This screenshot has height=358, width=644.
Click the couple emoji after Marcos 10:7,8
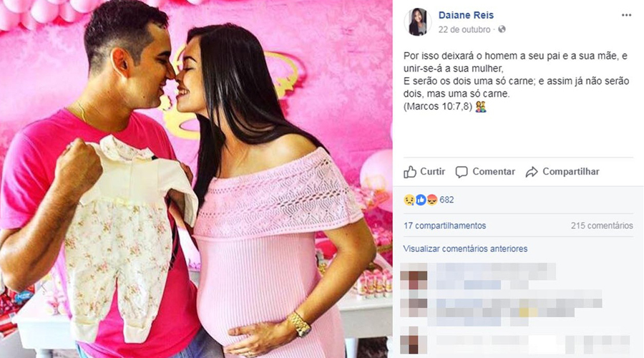click(481, 107)
